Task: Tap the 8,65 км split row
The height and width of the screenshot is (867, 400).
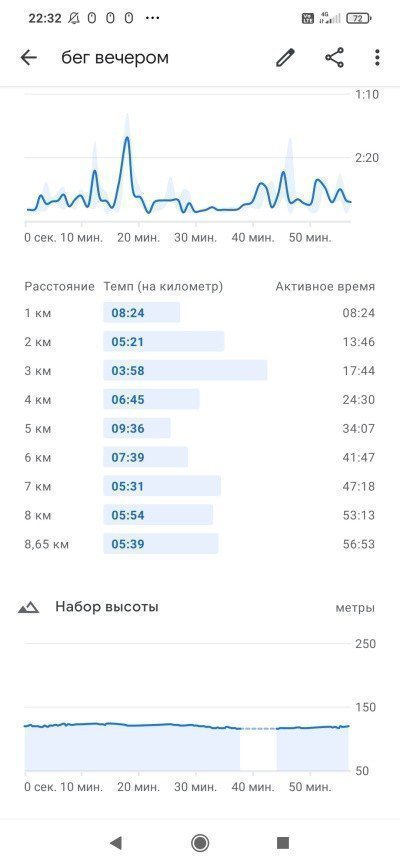Action: tap(200, 544)
